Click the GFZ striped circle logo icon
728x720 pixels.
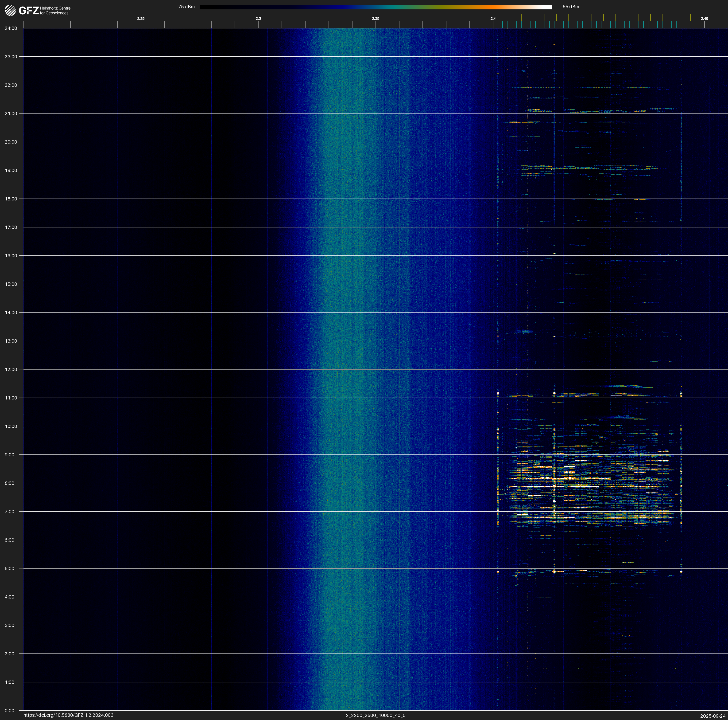pyautogui.click(x=10, y=11)
